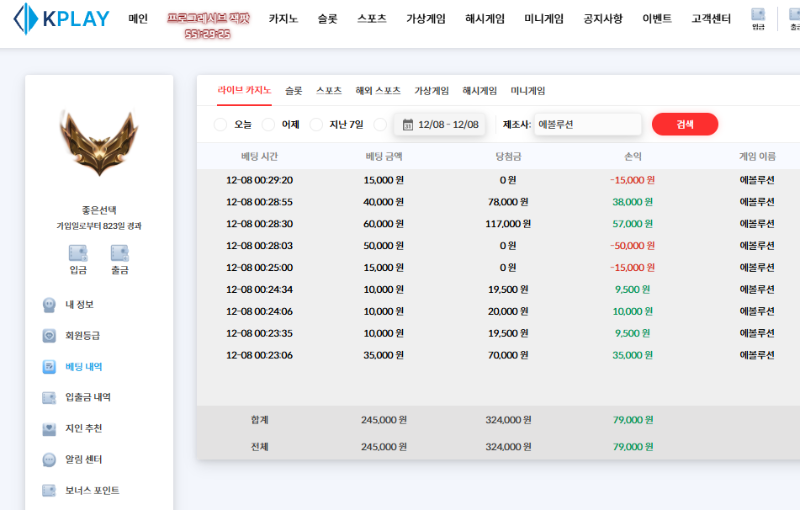
Task: Click the red 검색 search button
Action: coord(685,124)
